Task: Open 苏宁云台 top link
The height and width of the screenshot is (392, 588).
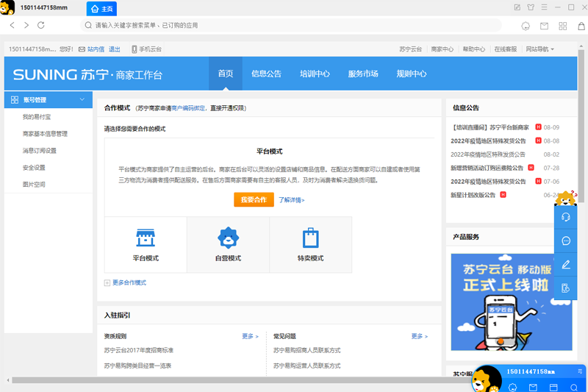Action: pos(410,49)
